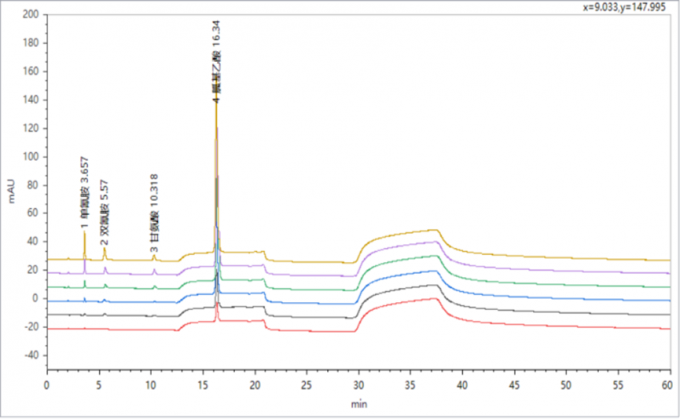Click the 45 tick on the x-axis

click(513, 384)
